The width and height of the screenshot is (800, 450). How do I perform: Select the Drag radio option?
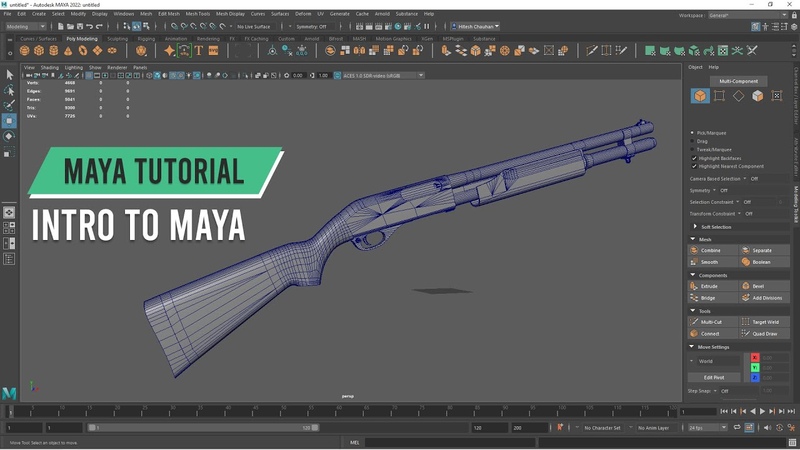click(692, 141)
